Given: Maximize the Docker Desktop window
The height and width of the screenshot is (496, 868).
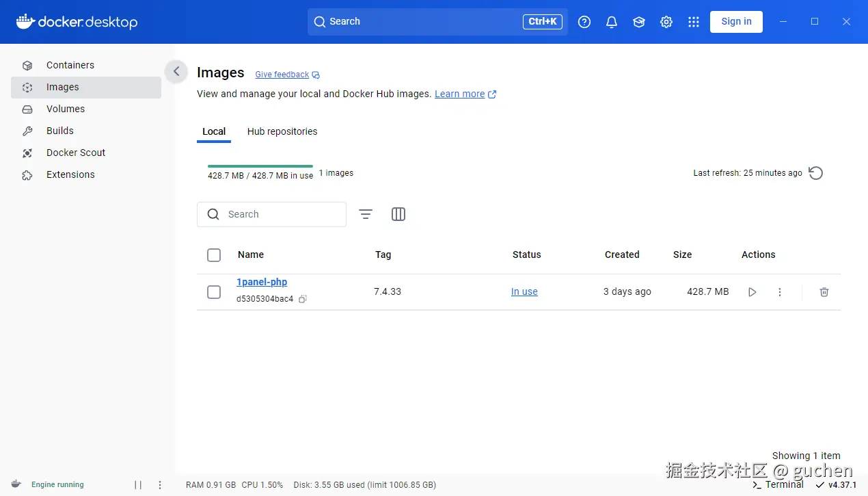Looking at the screenshot, I should (x=815, y=22).
